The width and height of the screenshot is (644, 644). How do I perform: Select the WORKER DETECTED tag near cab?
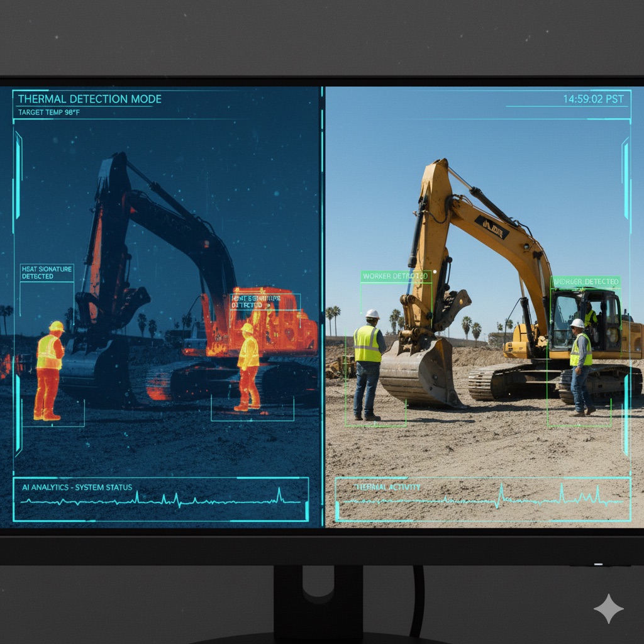pos(586,281)
